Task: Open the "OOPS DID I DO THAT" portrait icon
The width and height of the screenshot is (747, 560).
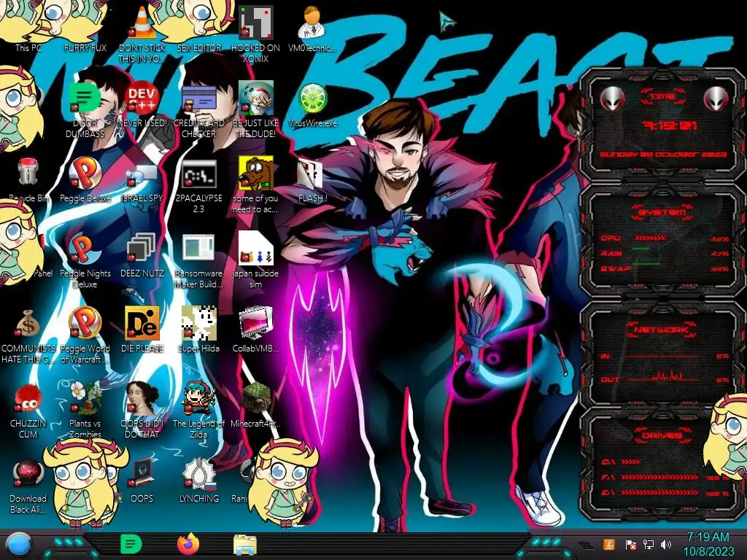Action: [142, 398]
